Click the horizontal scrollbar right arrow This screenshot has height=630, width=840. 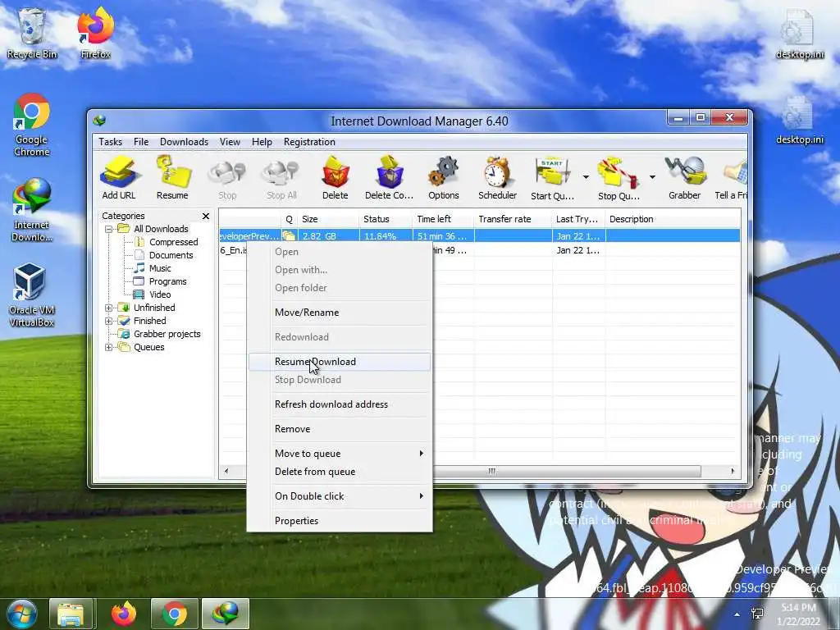coord(733,472)
